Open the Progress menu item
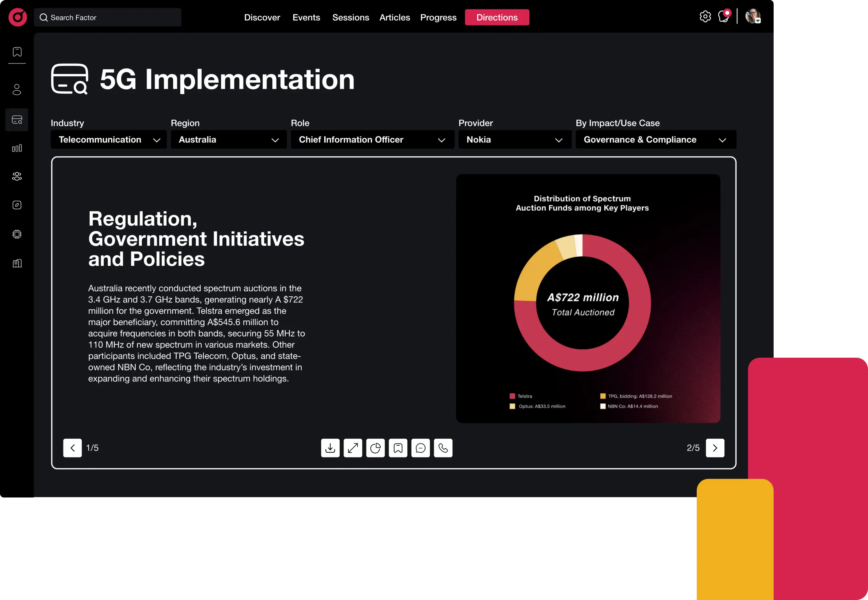This screenshot has height=600, width=868. pyautogui.click(x=438, y=17)
